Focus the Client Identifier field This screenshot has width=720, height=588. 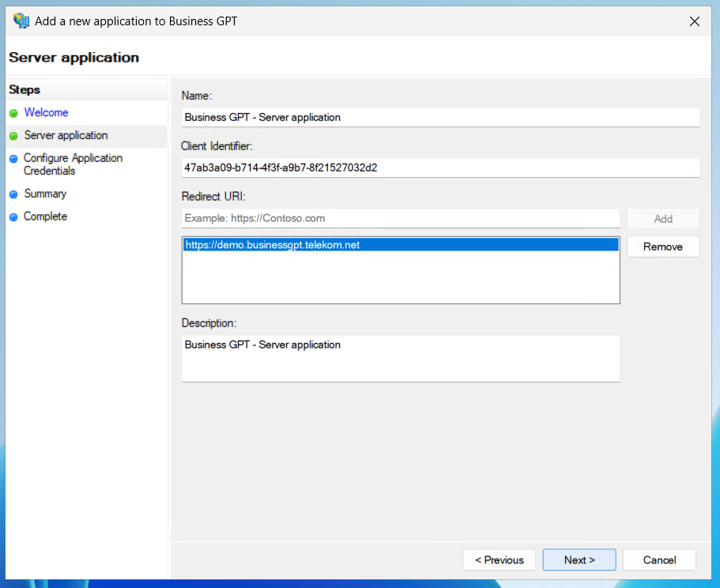click(x=440, y=168)
